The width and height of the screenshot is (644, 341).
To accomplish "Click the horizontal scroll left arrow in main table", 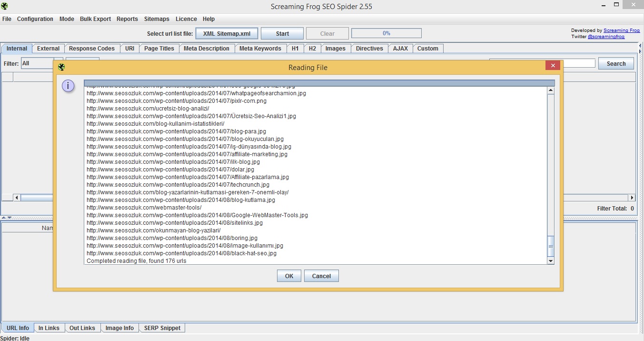I will coord(17,198).
